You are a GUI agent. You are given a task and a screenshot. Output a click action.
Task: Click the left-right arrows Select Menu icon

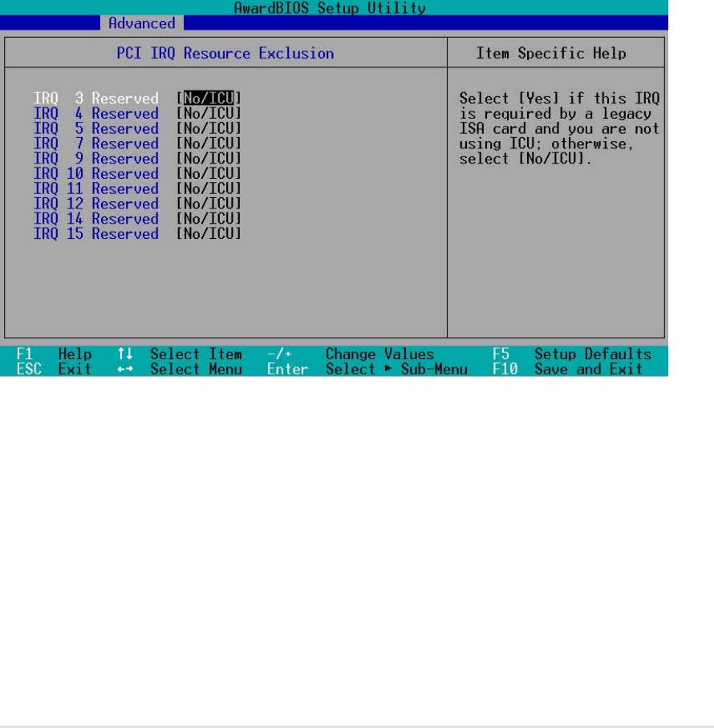click(x=125, y=369)
